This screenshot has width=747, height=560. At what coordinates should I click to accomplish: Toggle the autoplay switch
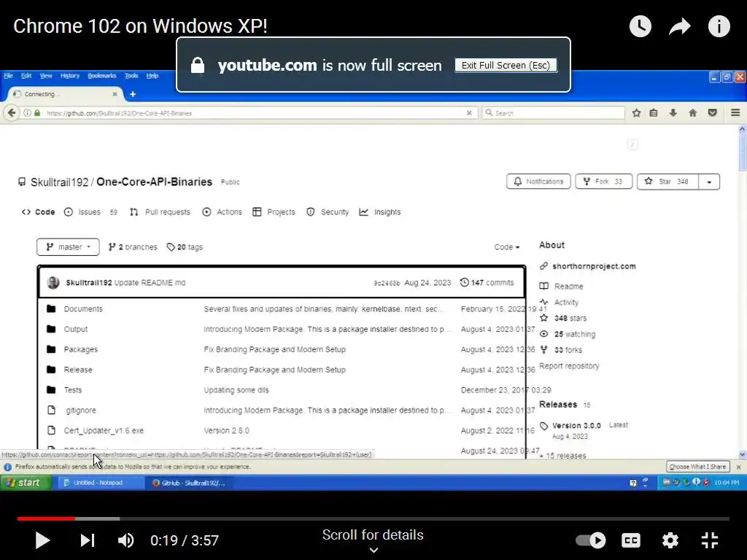pos(591,540)
